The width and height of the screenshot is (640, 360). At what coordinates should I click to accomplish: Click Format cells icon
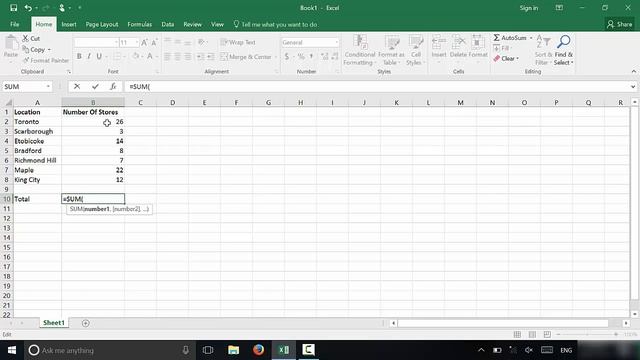coord(478,42)
